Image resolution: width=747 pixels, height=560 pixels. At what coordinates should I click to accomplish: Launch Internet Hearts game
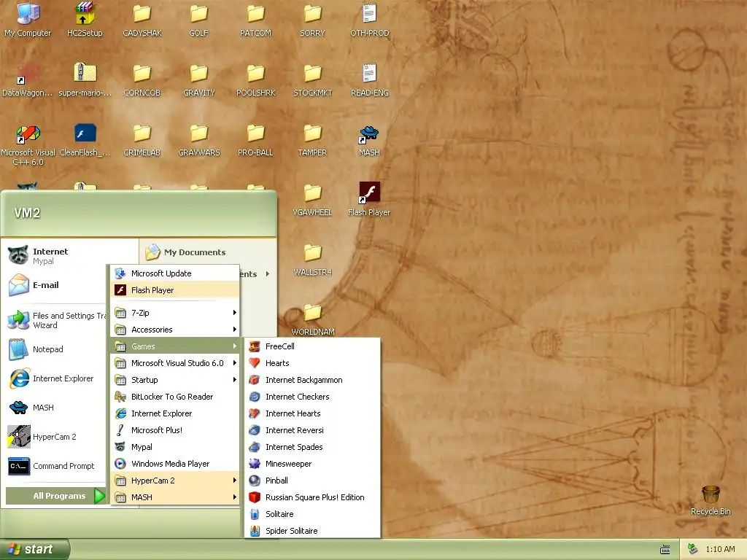pyautogui.click(x=312, y=413)
